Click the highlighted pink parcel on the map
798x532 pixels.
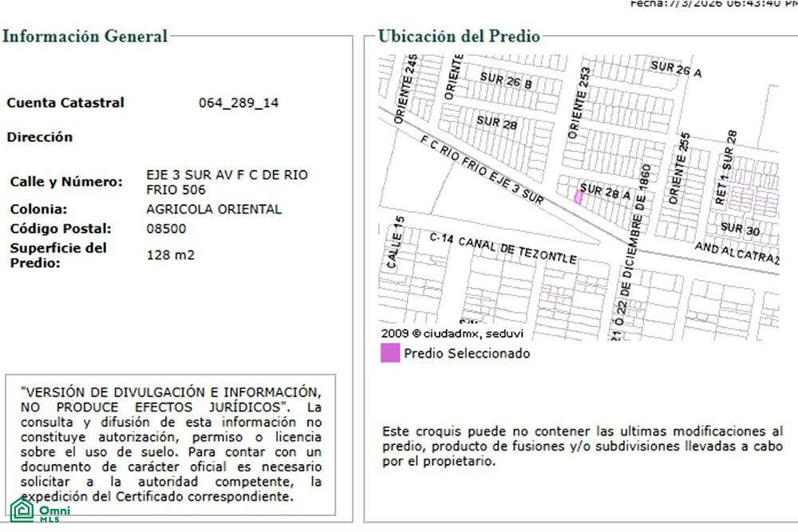578,197
